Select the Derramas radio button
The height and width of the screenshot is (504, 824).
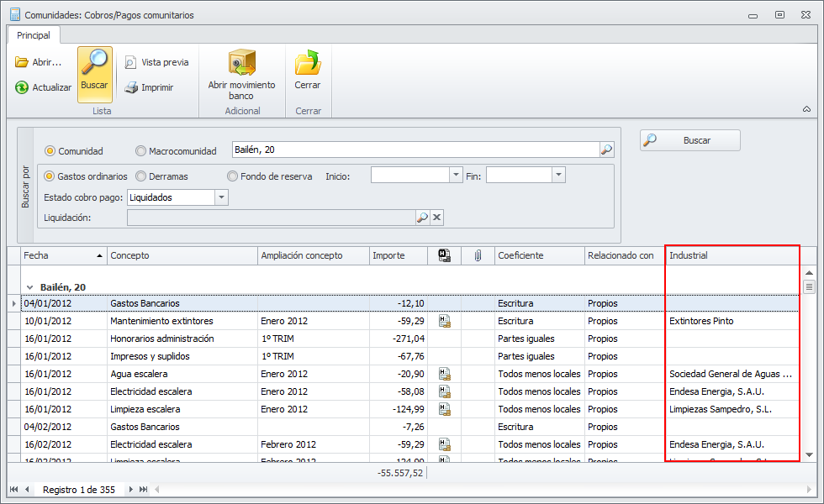point(140,176)
